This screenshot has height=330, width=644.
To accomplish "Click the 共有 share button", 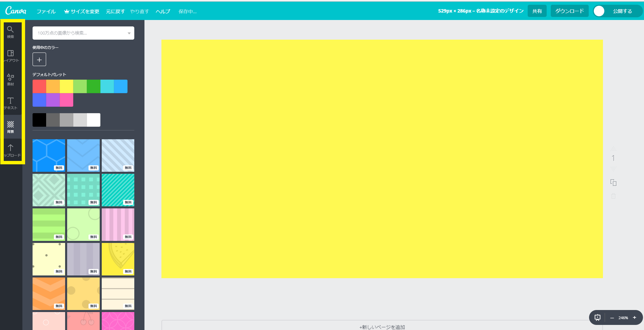I will 537,11.
